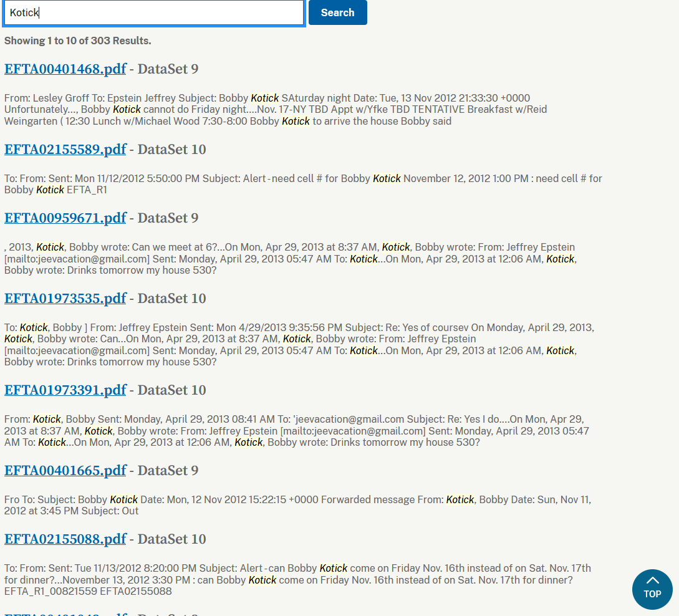
Task: Open EFTA00959671.pdf result link
Action: (65, 218)
